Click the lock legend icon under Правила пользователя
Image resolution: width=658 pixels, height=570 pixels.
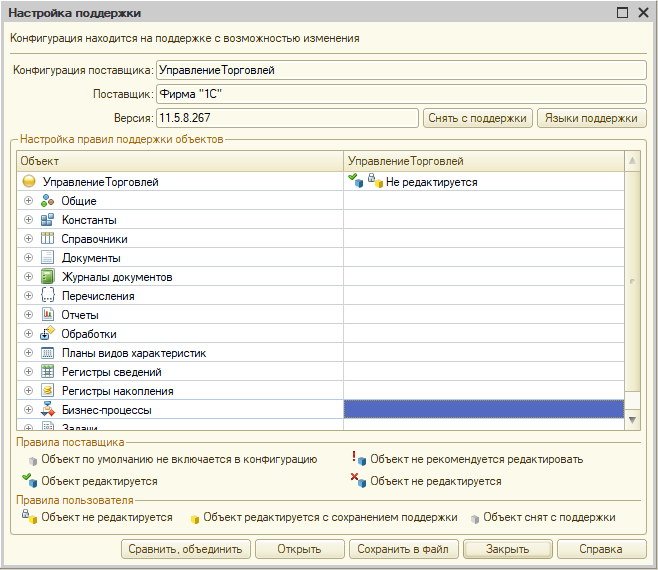(29, 516)
